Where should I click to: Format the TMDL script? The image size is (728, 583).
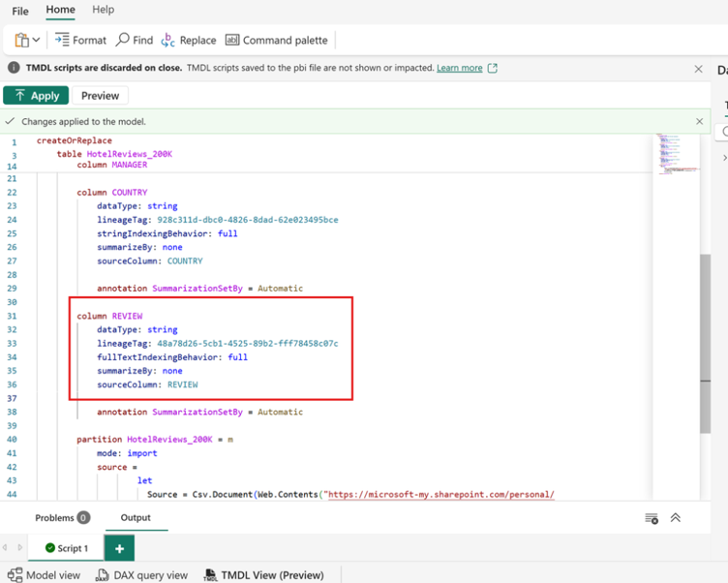[80, 41]
